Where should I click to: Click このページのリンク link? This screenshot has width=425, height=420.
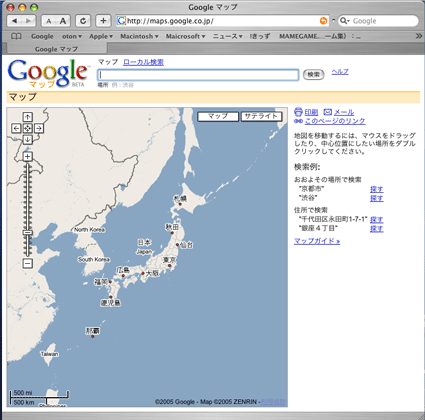pos(335,121)
